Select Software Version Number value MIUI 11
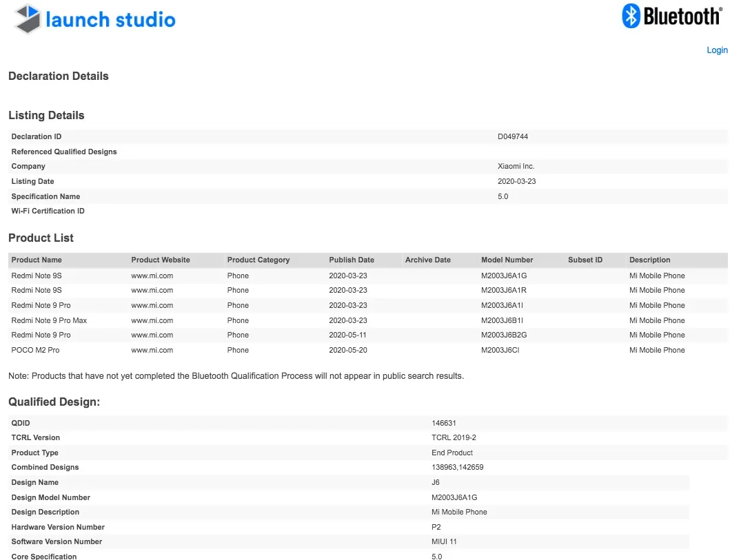Screen dimensions: 741x560 coord(444,541)
